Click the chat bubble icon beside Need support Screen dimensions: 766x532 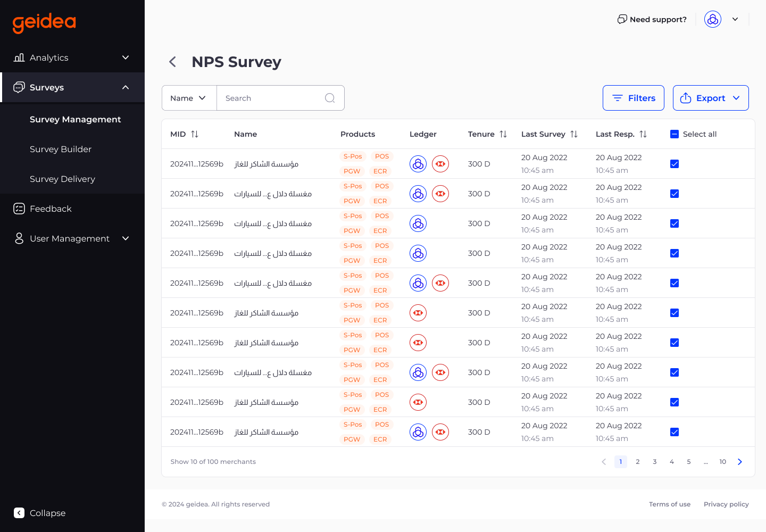click(x=622, y=19)
